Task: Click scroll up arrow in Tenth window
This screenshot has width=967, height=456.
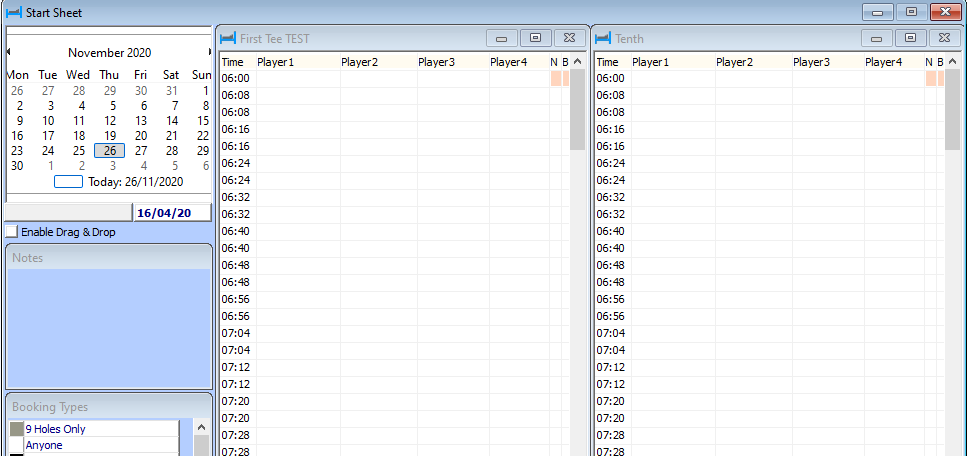Action: (952, 62)
